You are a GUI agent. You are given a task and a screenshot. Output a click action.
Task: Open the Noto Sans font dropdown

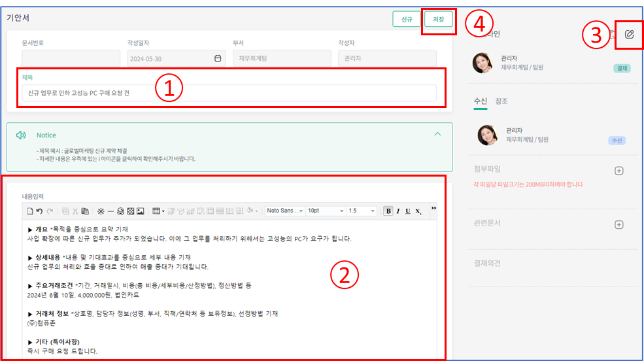tap(285, 211)
